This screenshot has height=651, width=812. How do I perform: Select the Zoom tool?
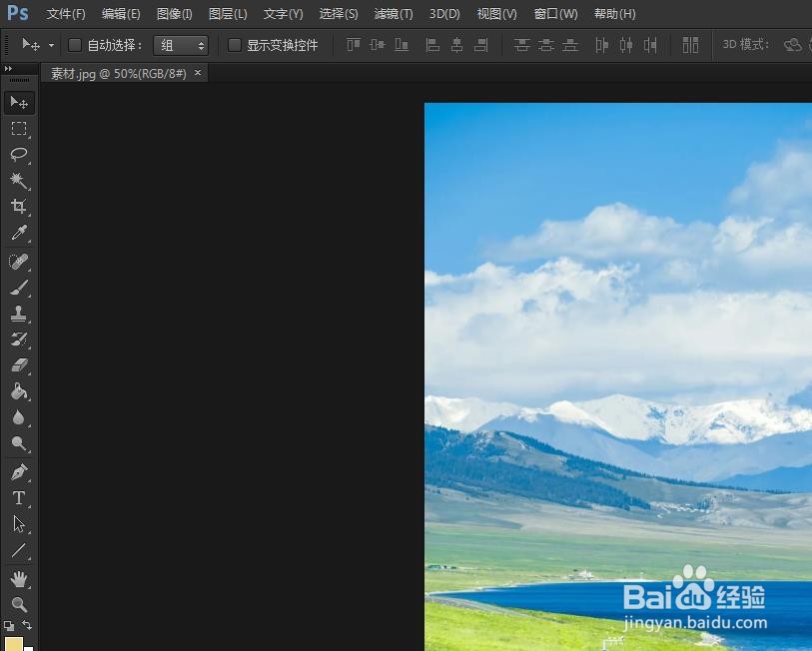pyautogui.click(x=19, y=604)
